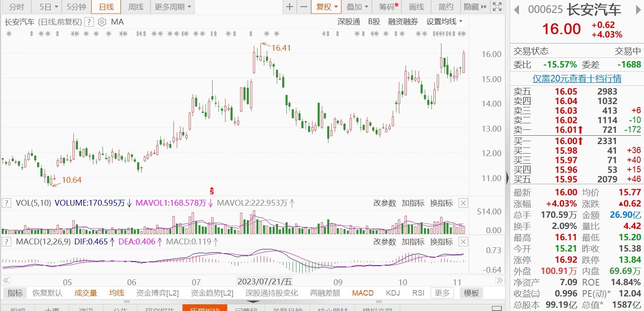
Task: Switch to 5分钟 tab
Action: click(76, 7)
